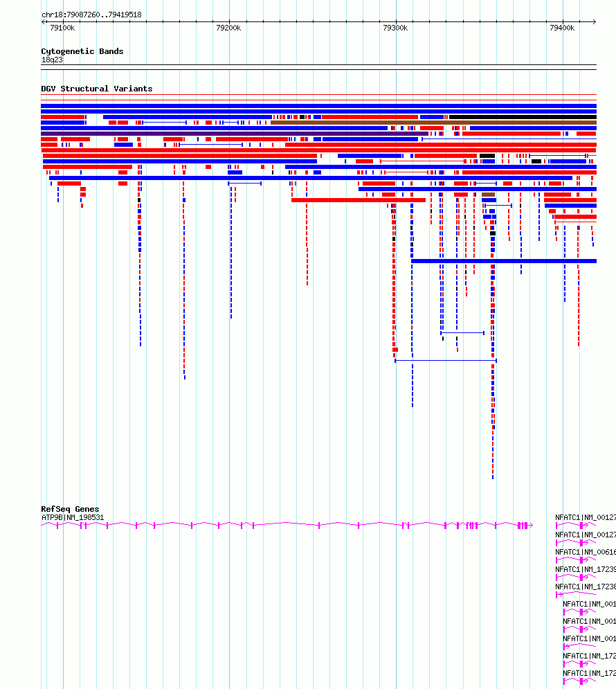The height and width of the screenshot is (689, 616).
Task: Select the thin red variant line at the top of the DGV track
Action: [319, 94]
